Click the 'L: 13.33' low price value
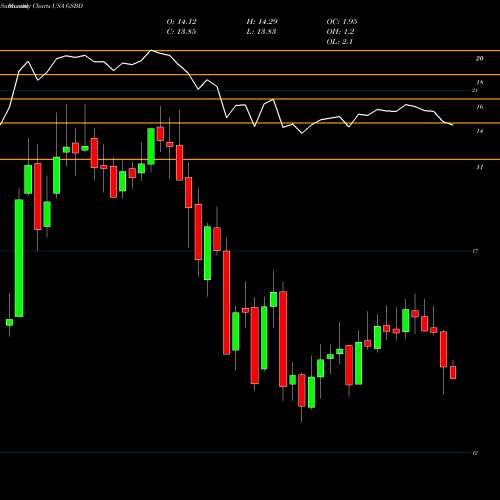This screenshot has width=500, height=500. coord(261,32)
